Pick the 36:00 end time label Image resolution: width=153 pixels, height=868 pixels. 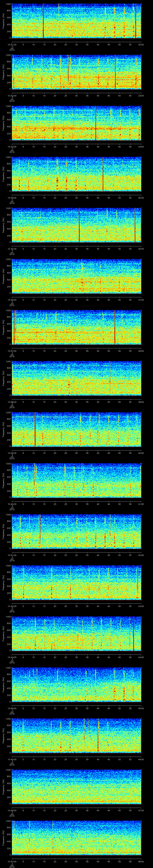tap(141, 248)
